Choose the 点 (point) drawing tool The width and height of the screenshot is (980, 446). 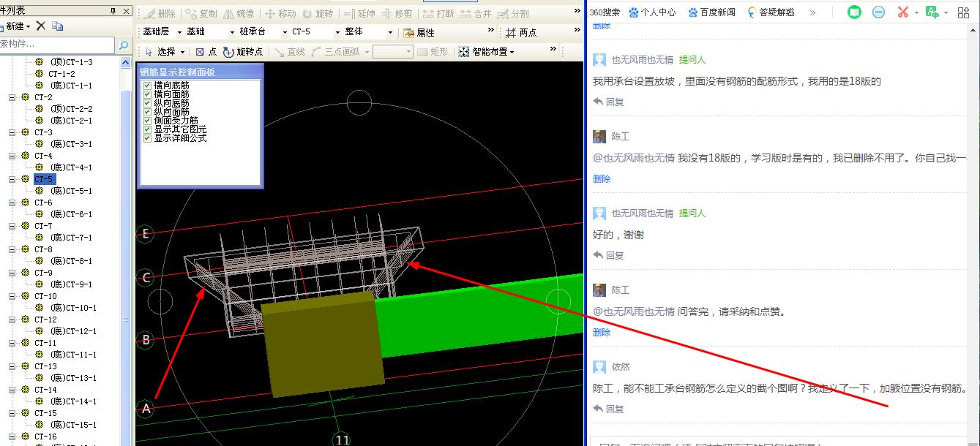tap(206, 52)
